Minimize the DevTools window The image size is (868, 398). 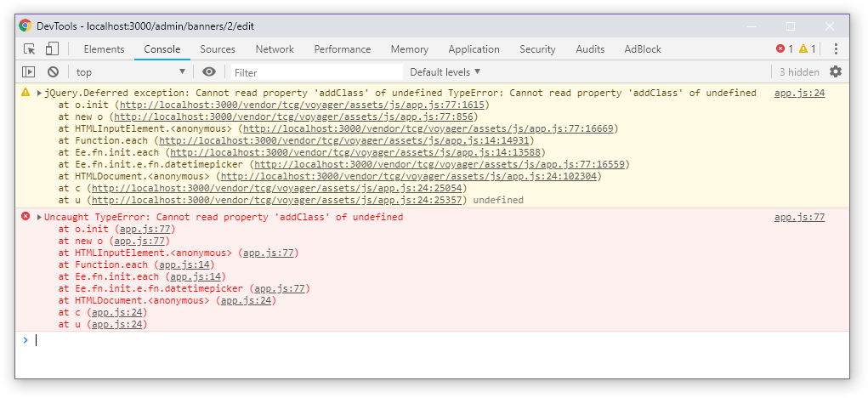coord(752,26)
